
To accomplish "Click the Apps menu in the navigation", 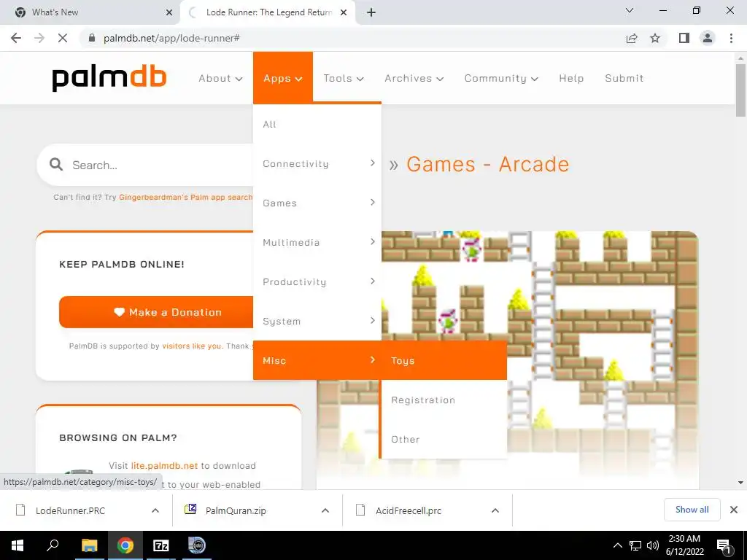I will click(283, 78).
